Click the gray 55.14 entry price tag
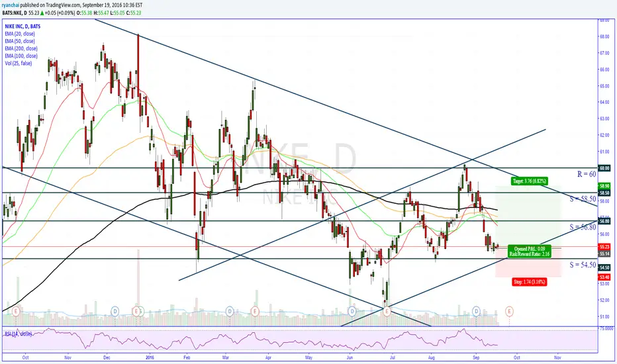The height and width of the screenshot is (364, 617). pos(604,254)
